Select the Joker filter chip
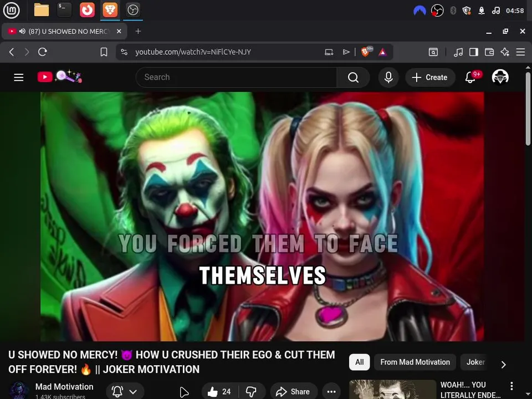 click(475, 362)
